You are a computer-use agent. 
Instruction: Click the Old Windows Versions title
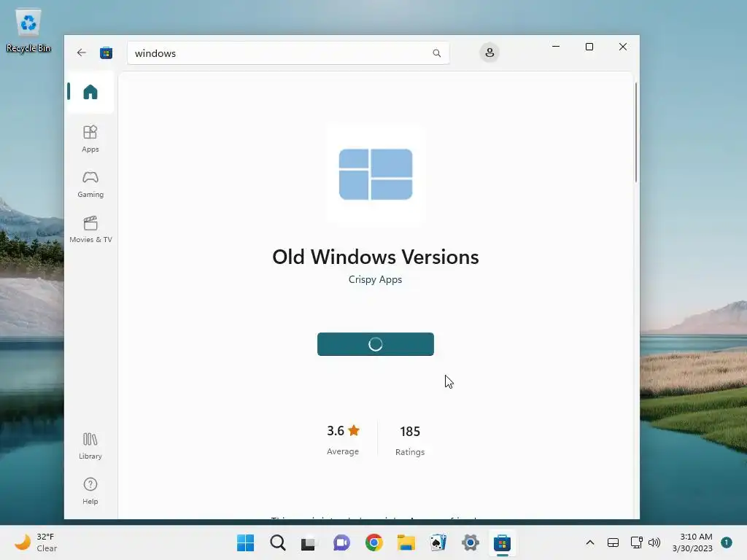(x=376, y=257)
